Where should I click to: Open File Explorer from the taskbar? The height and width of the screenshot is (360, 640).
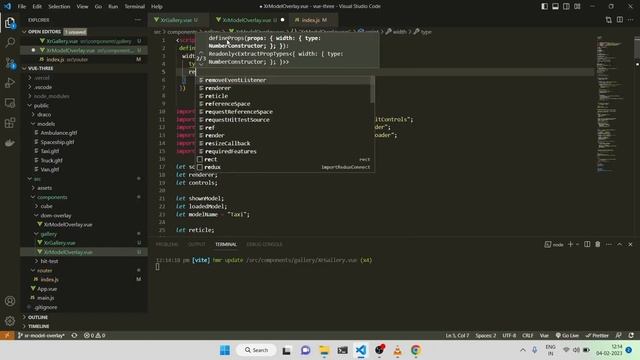pyautogui.click(x=324, y=350)
